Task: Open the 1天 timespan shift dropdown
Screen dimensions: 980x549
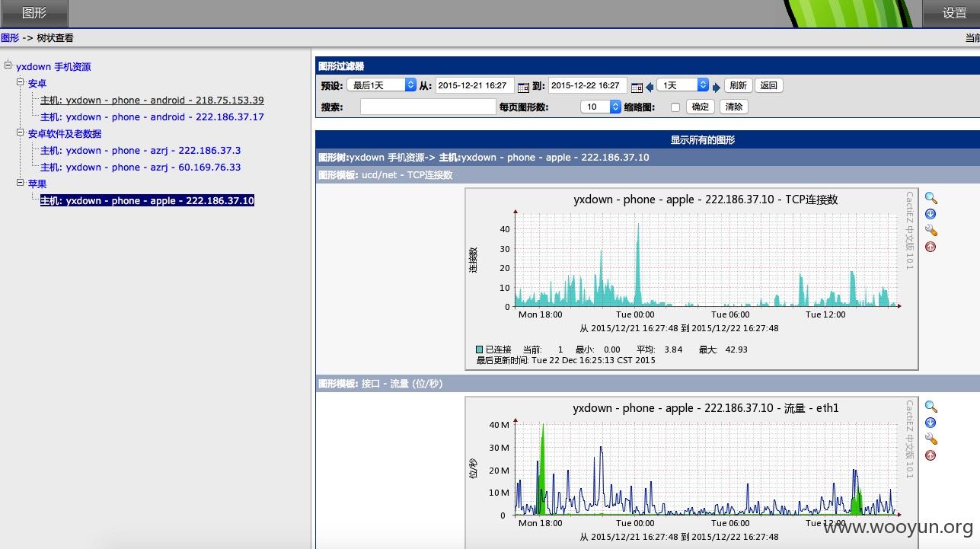Action: tap(683, 85)
